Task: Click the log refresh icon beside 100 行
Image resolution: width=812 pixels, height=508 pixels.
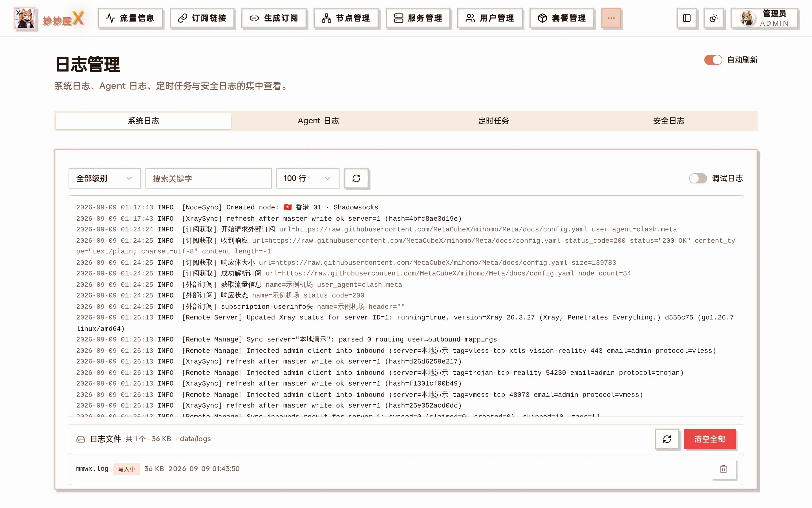Action: click(356, 178)
